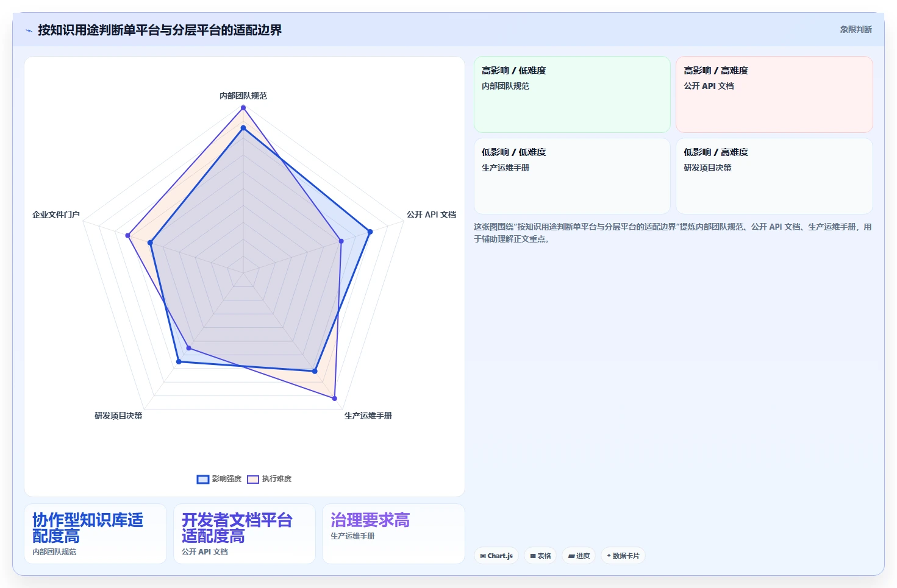Click the header icon beside the title
The image size is (897, 588).
(29, 30)
